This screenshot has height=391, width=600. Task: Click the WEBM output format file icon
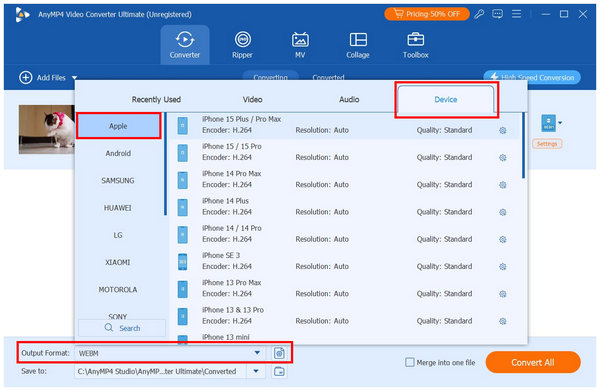coord(548,123)
